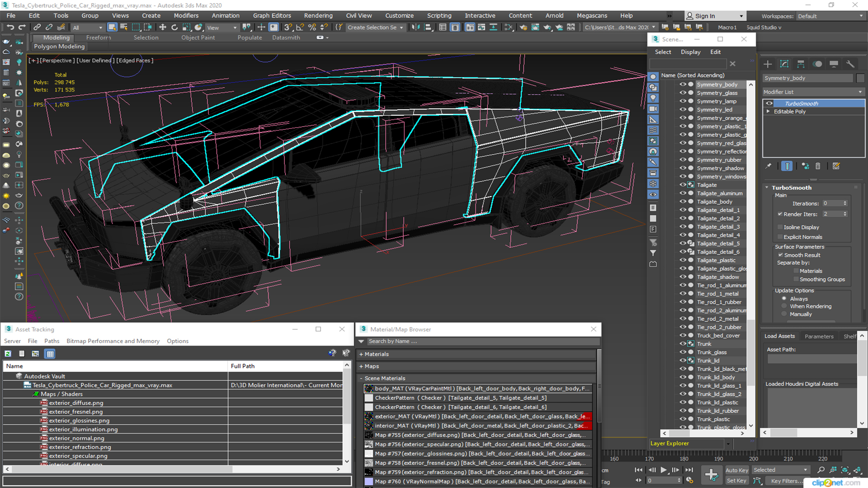
Task: Hide Symmetry_glass using its eye icon
Action: click(x=683, y=93)
